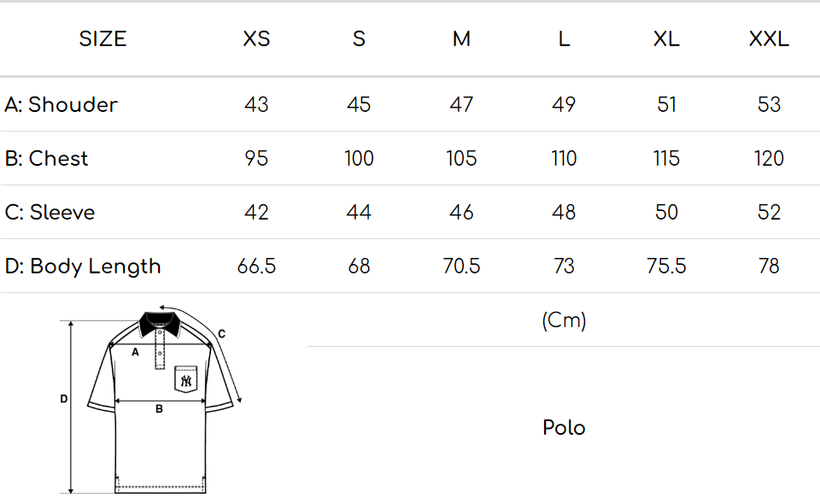Click chest value 120 for XXL
Screen dimensions: 820x504
click(769, 158)
